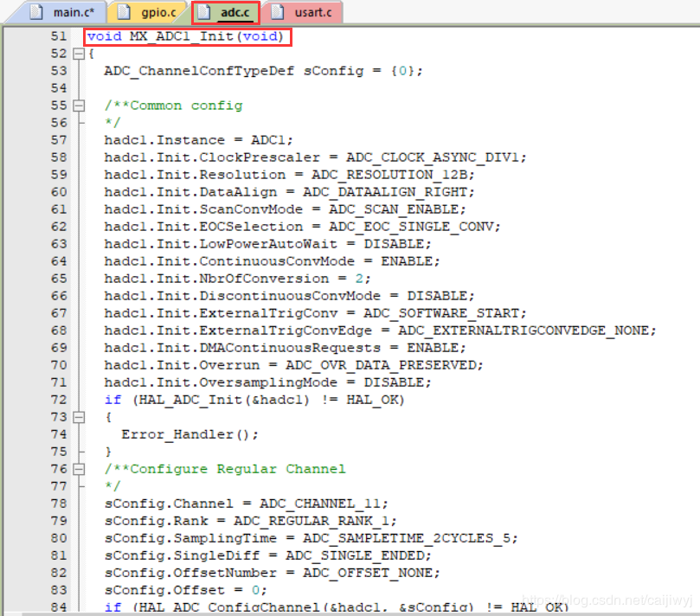This screenshot has height=616, width=700.
Task: Click ADC_REGULAR_RANK_1 value
Action: click(x=311, y=521)
